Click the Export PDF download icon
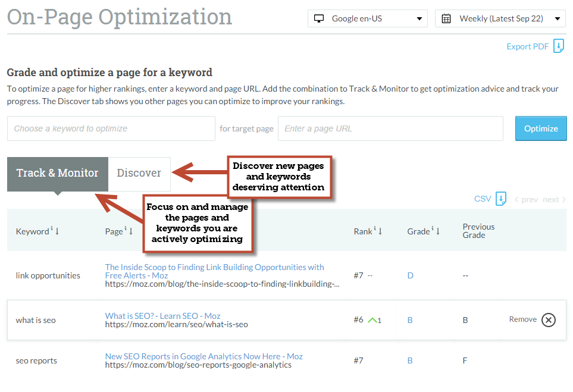 coord(558,46)
